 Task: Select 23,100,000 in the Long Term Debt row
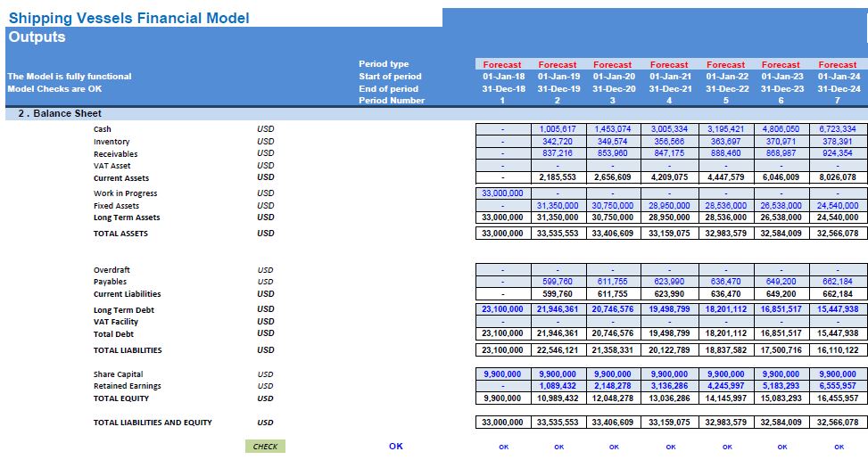[502, 309]
